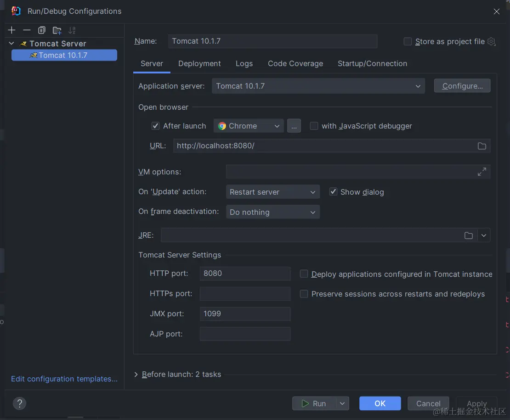Click the OK button
Screen dimensions: 510x420
click(x=380, y=403)
